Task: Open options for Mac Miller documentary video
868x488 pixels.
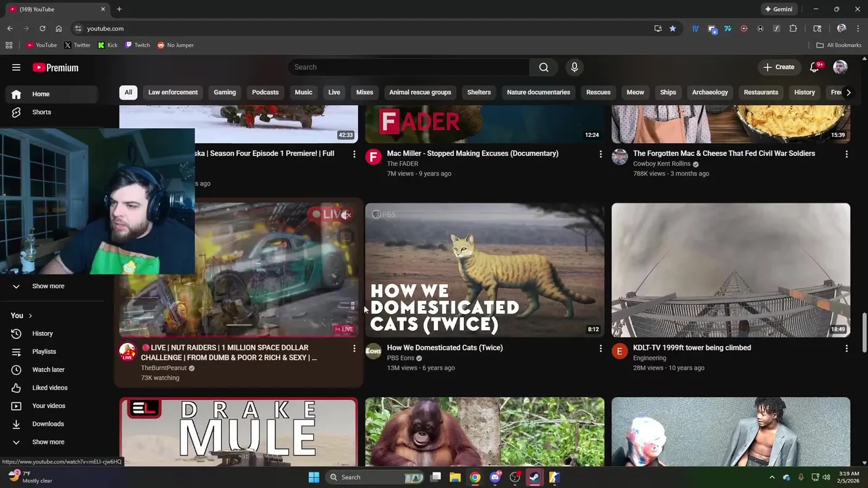Action: coord(600,155)
